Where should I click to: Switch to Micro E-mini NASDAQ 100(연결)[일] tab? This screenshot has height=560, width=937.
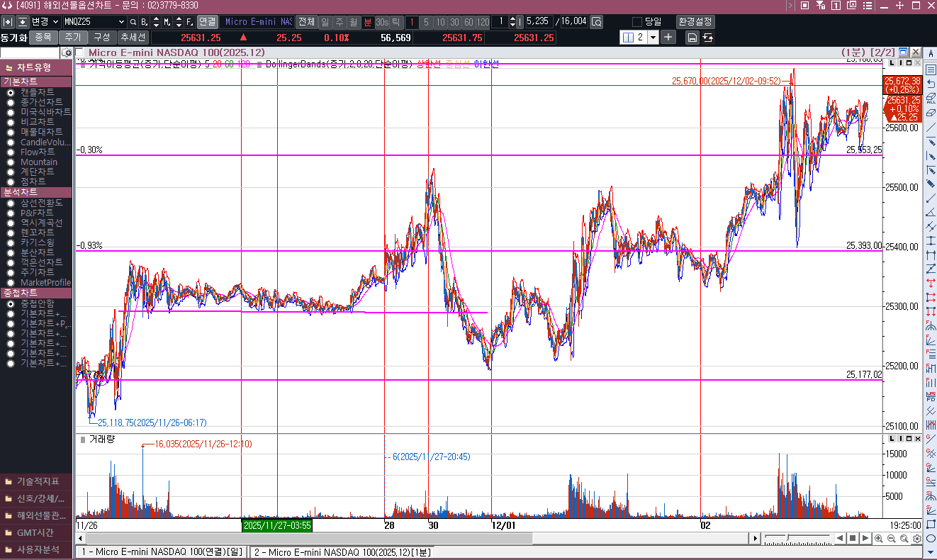[x=162, y=552]
